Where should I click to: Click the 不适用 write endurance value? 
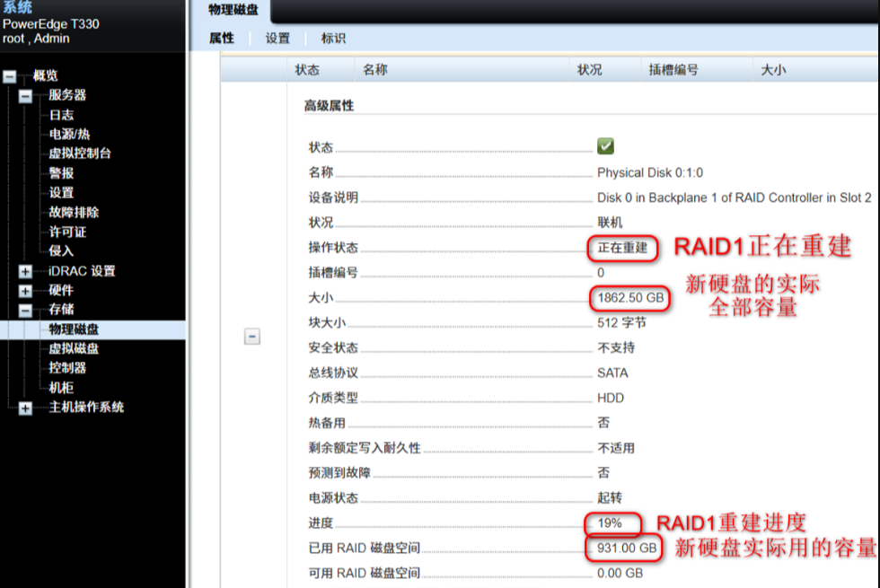point(616,448)
